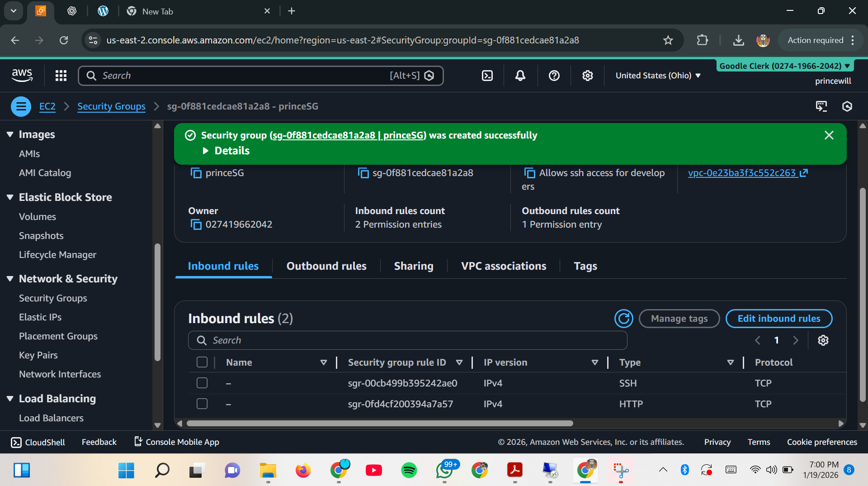Screen dimensions: 868x486
Task: Open the hexagon assistant icon in the breadcrumb bar
Action: (x=847, y=106)
